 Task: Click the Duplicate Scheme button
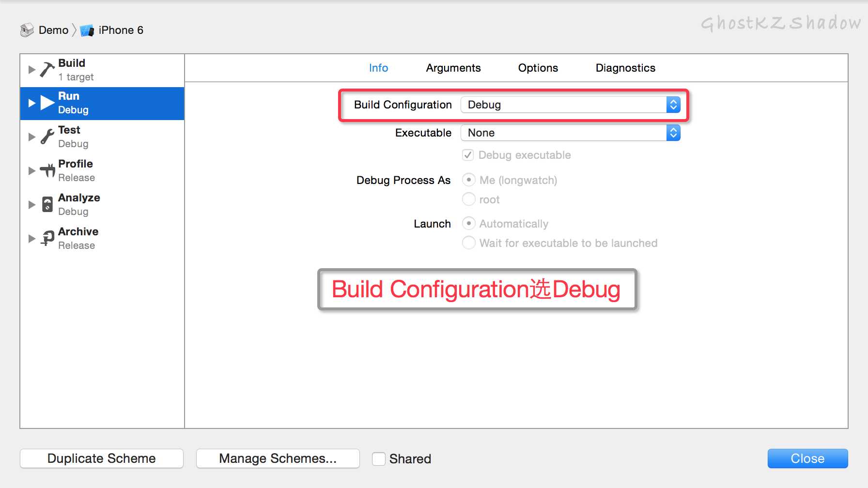102,458
